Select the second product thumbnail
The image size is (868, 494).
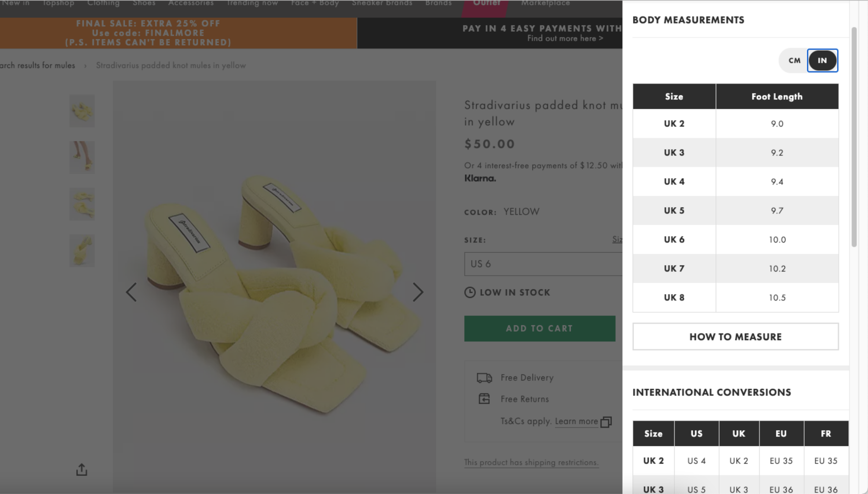point(82,157)
